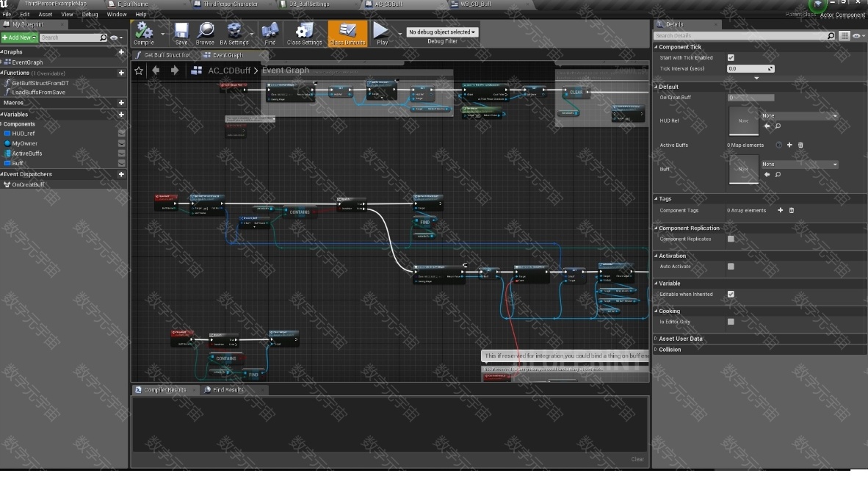
Task: Go back using the graph navigation arrow
Action: (156, 71)
